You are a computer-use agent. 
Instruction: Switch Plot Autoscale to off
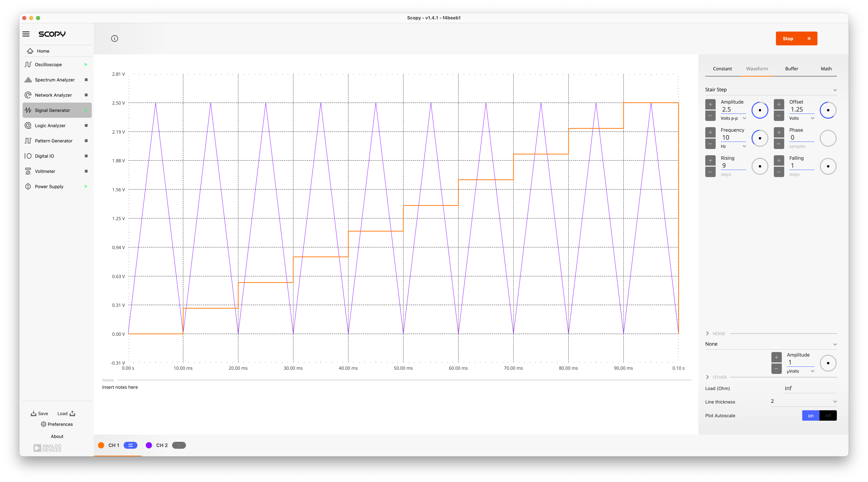(x=828, y=415)
